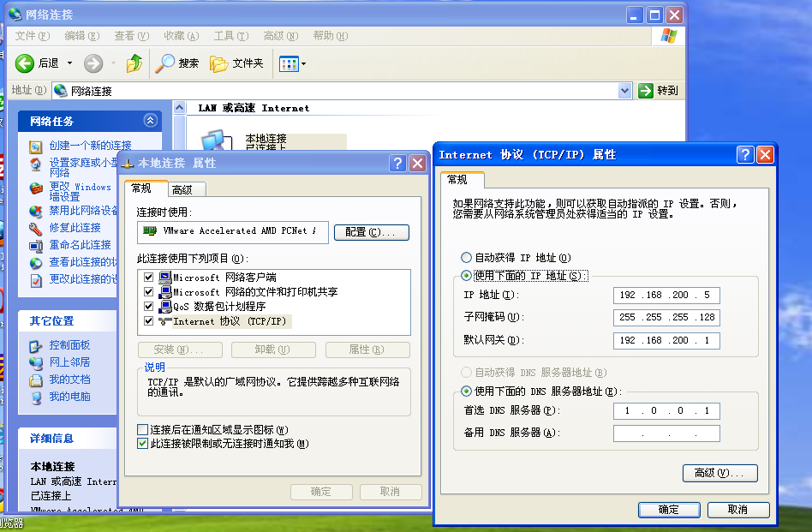Open My Documents (我的文档) sidebar icon

pos(35,380)
